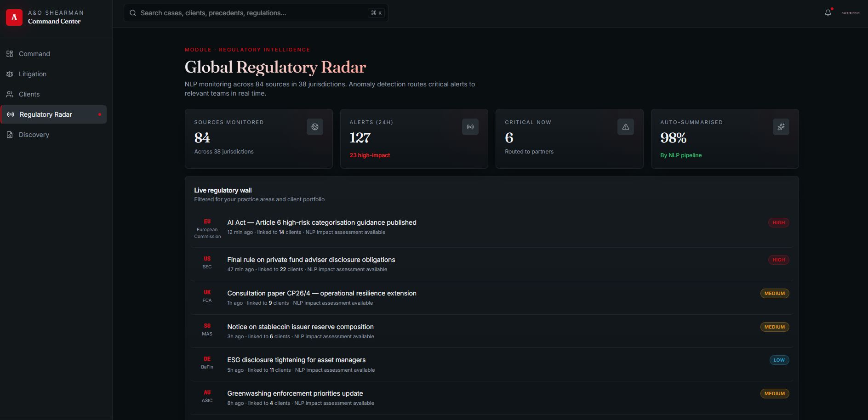Click the Sources Monitored value 84
Viewport: 868px width, 420px height.
(x=202, y=138)
